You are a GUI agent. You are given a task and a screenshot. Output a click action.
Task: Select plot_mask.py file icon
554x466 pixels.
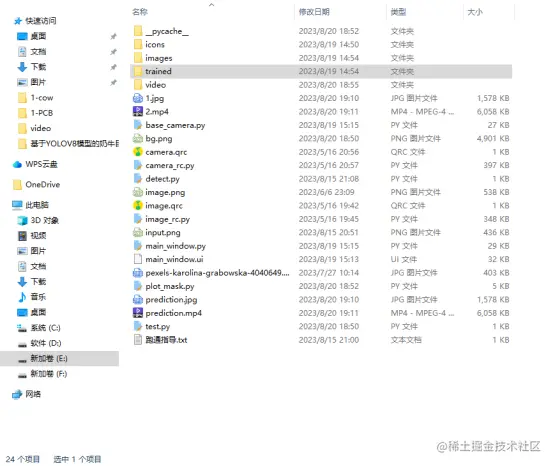pyautogui.click(x=138, y=286)
